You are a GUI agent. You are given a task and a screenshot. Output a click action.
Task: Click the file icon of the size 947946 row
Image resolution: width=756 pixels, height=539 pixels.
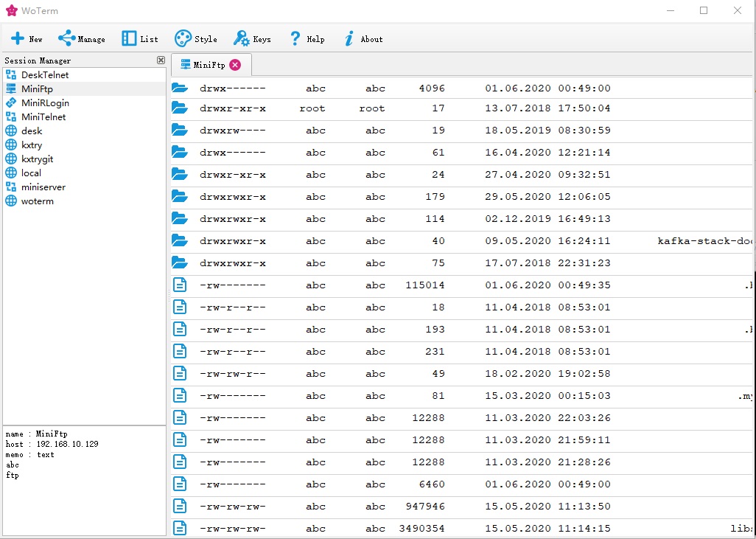180,506
